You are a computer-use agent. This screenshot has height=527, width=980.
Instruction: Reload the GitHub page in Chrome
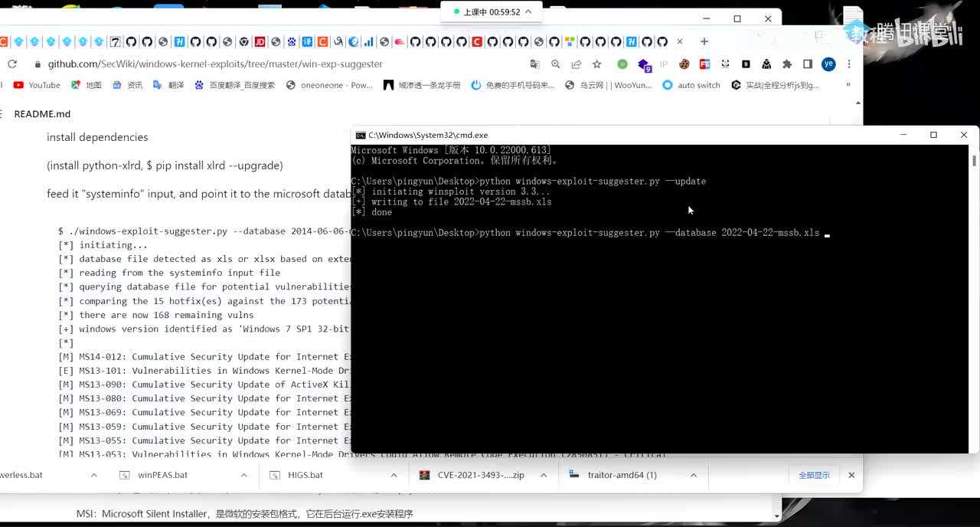pos(12,64)
